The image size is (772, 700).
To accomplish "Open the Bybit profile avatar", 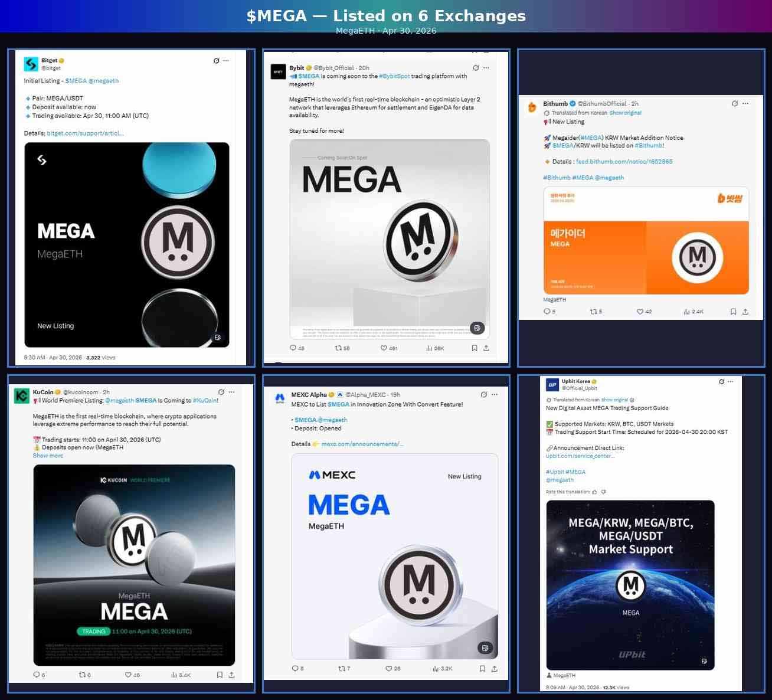I will point(278,71).
